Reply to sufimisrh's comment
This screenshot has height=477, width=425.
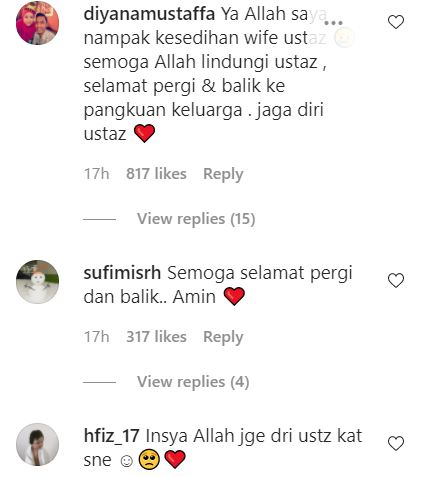coord(223,337)
